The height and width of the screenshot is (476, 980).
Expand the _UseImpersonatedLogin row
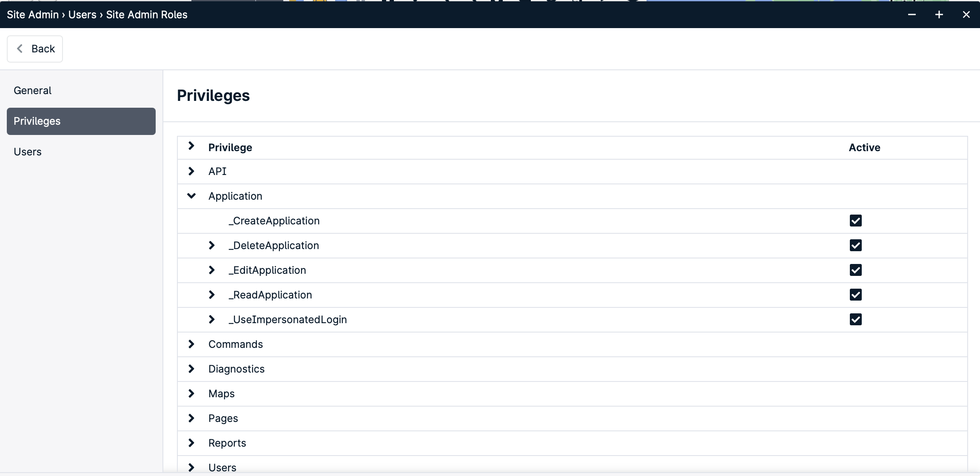[x=212, y=319]
